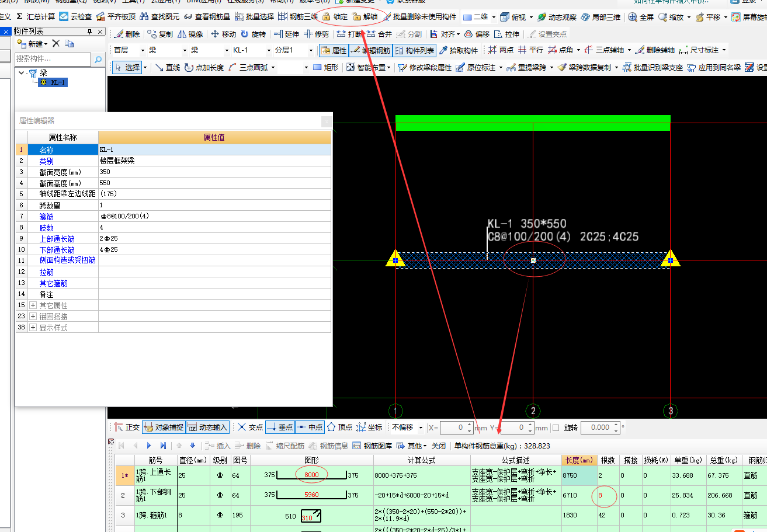Viewport: 767px width, 532px height.
Task: Click 截面宽度 value 350 cell
Action: click(214, 172)
